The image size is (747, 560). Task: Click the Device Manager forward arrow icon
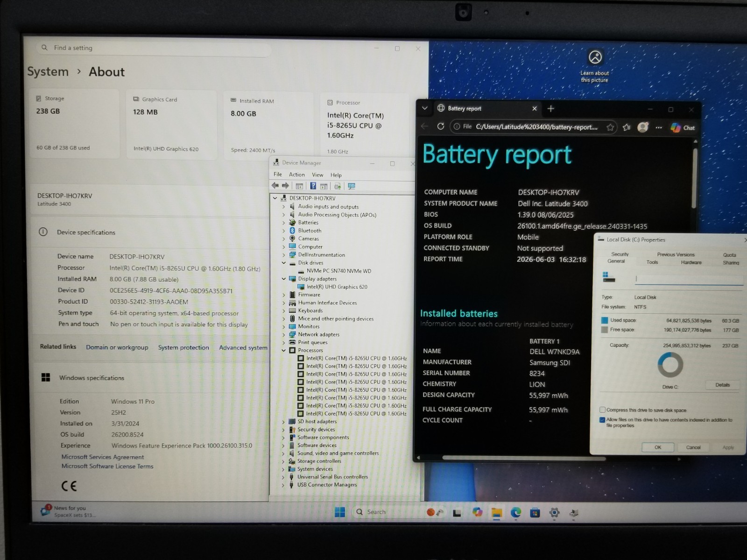click(286, 186)
